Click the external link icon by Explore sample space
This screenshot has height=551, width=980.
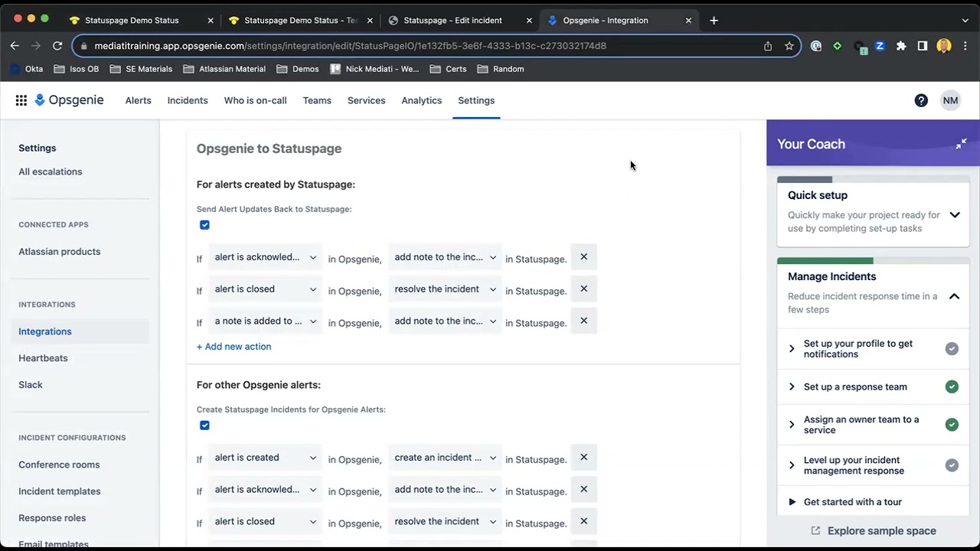tap(815, 530)
